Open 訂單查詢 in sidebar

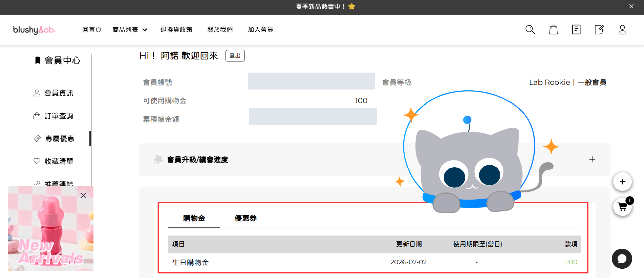pos(59,116)
